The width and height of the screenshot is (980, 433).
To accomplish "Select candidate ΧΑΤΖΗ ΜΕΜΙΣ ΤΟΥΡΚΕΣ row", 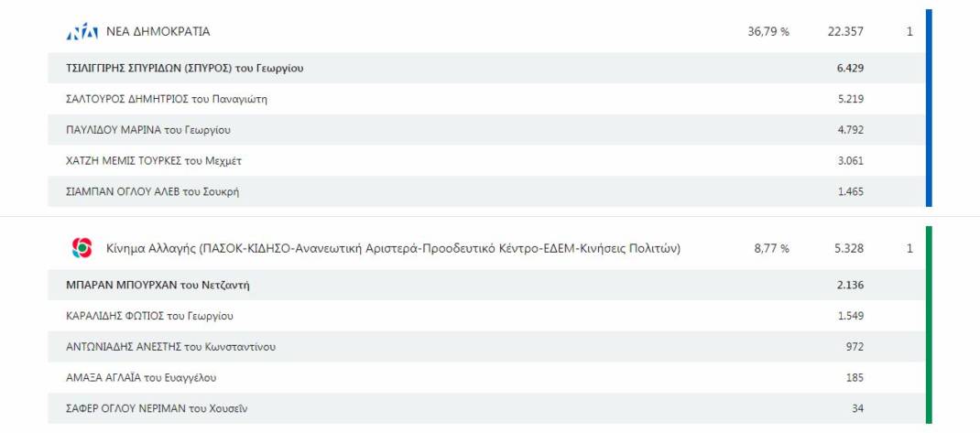I will 486,160.
